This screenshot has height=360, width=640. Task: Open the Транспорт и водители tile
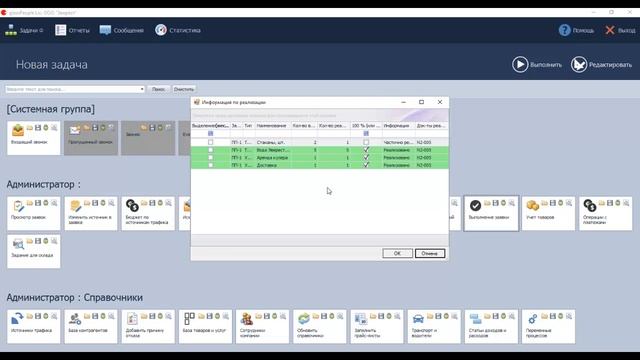pyautogui.click(x=433, y=327)
